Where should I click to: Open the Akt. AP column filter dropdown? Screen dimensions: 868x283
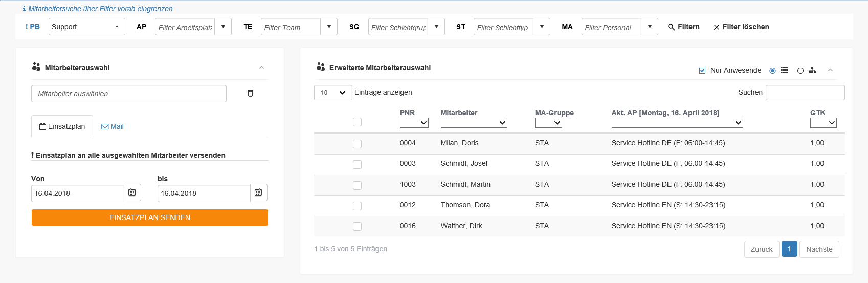point(677,123)
